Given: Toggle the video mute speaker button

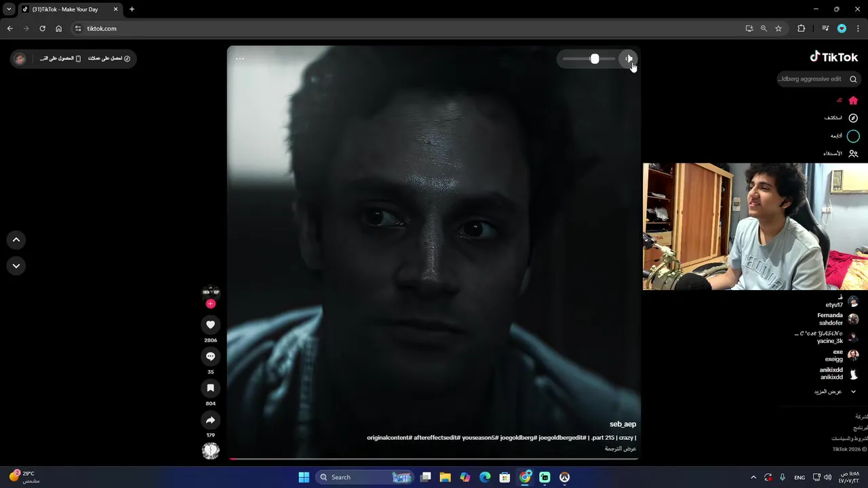Looking at the screenshot, I should click(x=629, y=59).
